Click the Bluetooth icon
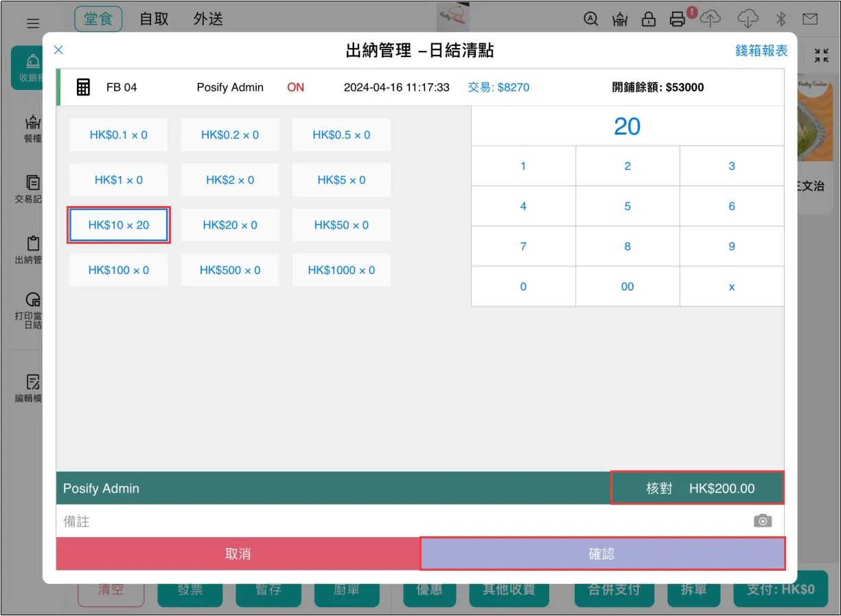 [781, 19]
